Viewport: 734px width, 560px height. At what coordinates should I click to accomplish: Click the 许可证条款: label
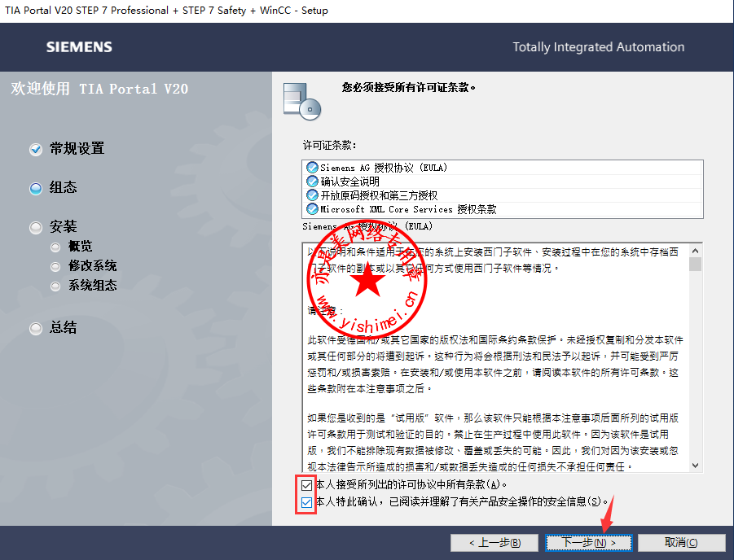pyautogui.click(x=329, y=146)
